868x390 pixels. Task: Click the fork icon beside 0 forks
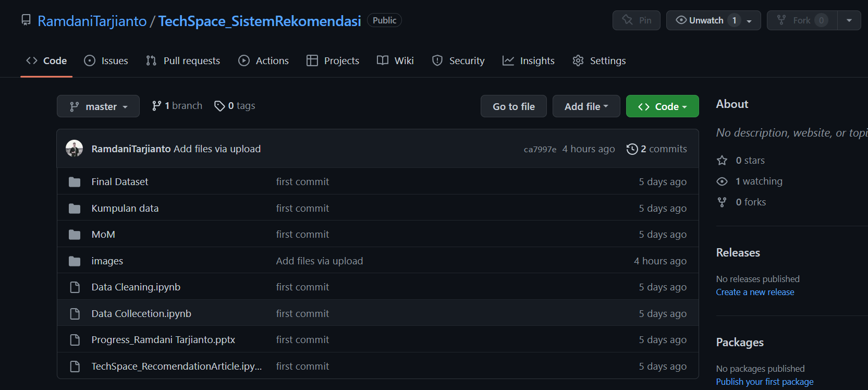[x=722, y=202]
